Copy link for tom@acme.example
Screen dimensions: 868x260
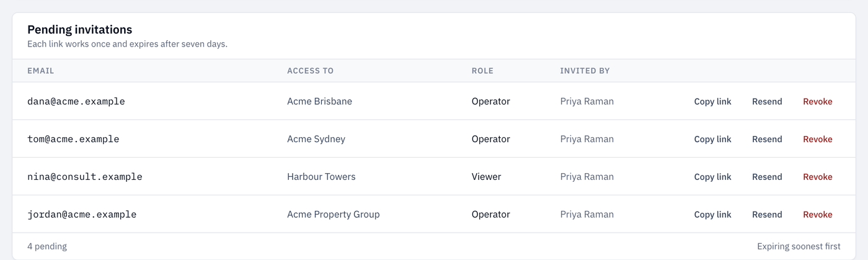click(712, 140)
